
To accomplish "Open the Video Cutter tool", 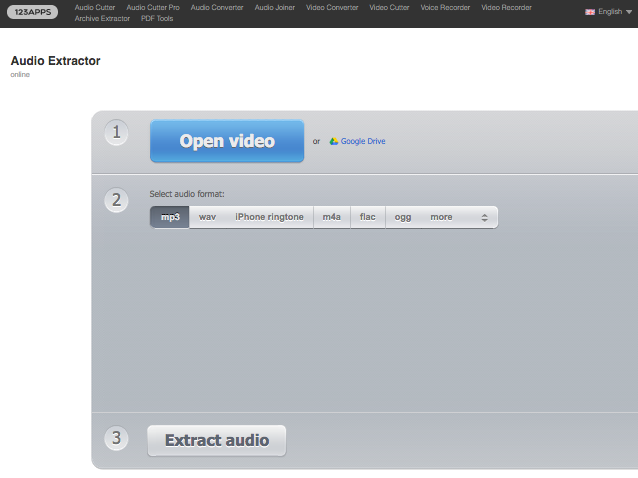I will (389, 7).
